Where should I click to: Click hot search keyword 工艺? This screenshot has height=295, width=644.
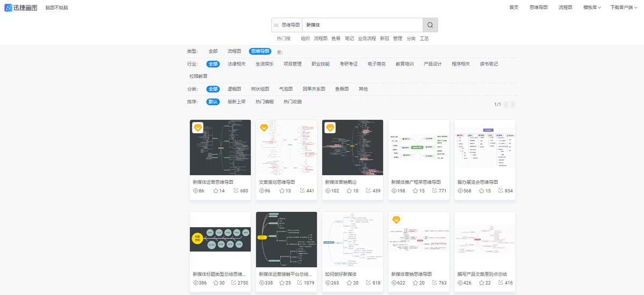coord(424,39)
